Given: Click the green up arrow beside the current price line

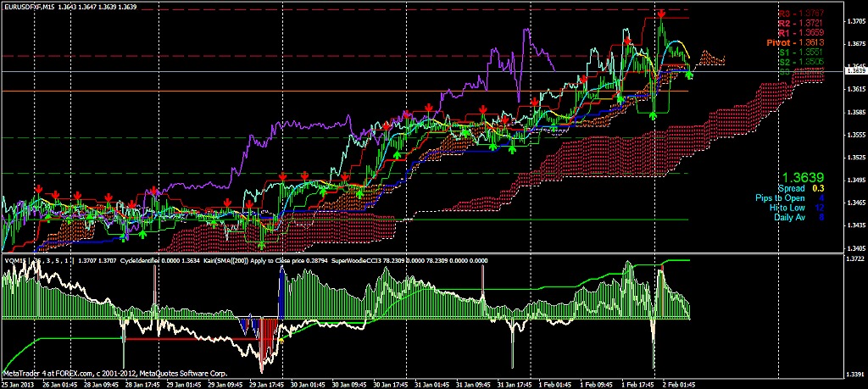Looking at the screenshot, I should pyautogui.click(x=689, y=75).
